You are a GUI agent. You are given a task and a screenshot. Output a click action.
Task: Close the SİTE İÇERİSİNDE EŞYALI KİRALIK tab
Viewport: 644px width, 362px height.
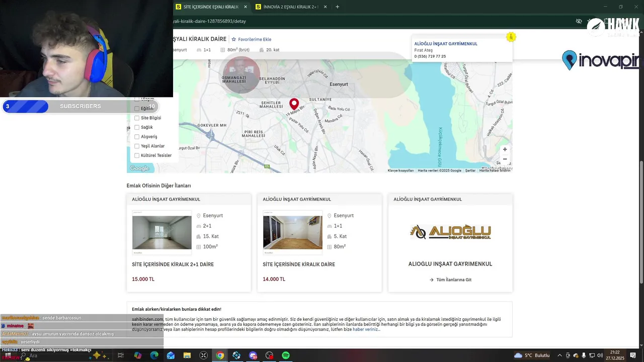coord(246,7)
